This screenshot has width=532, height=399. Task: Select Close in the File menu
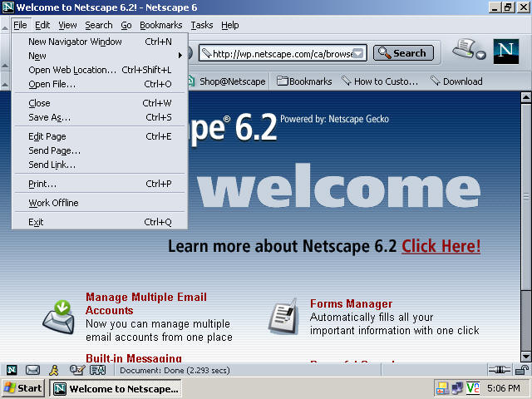(100, 103)
